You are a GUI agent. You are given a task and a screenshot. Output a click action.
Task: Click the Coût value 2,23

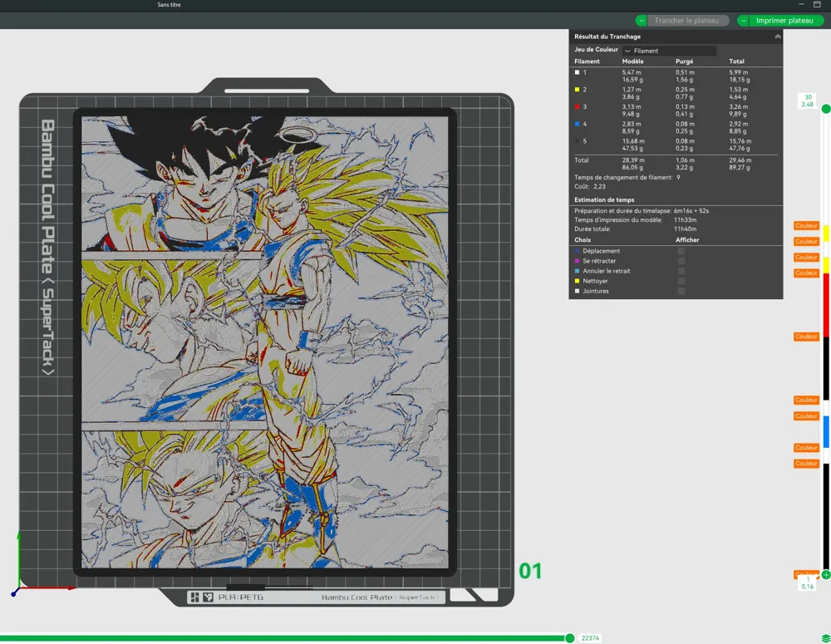tap(599, 187)
